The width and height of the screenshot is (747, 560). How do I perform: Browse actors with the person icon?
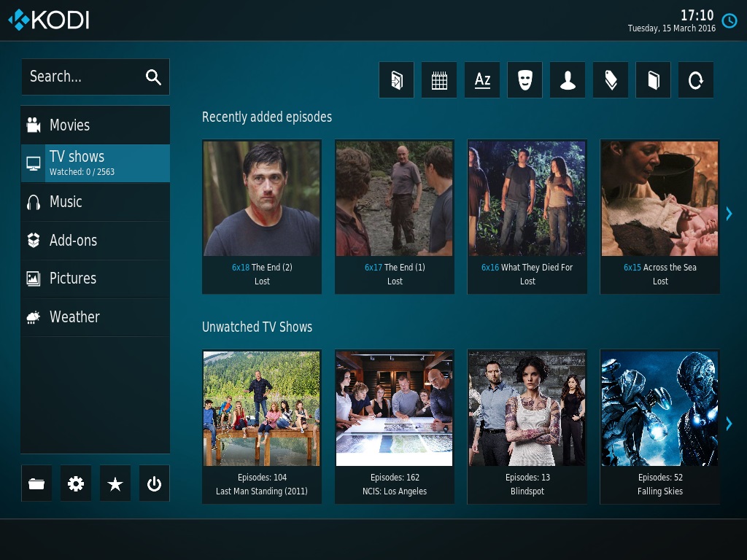pos(568,80)
